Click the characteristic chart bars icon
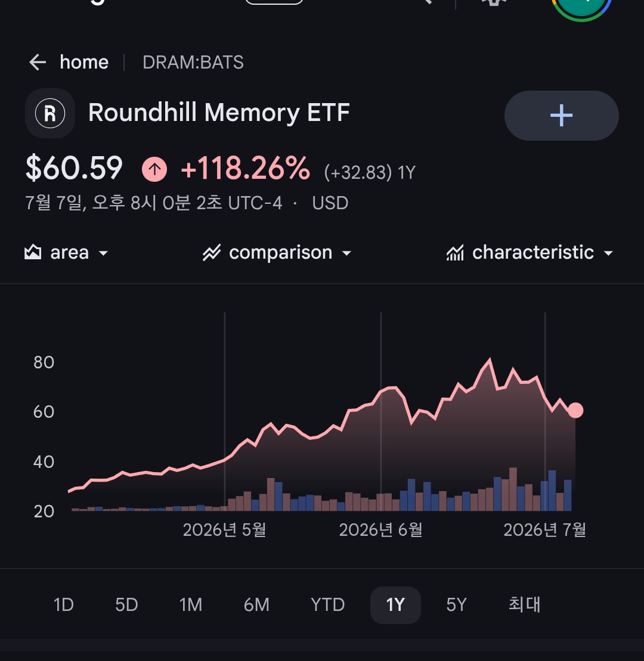The height and width of the screenshot is (661, 644). (455, 253)
